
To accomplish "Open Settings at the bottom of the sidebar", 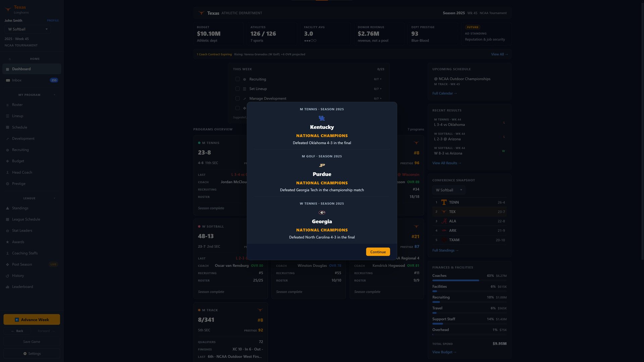I will 32,354.
